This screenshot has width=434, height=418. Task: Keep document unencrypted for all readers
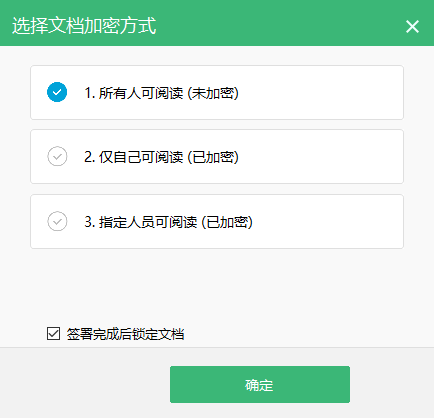tap(217, 93)
